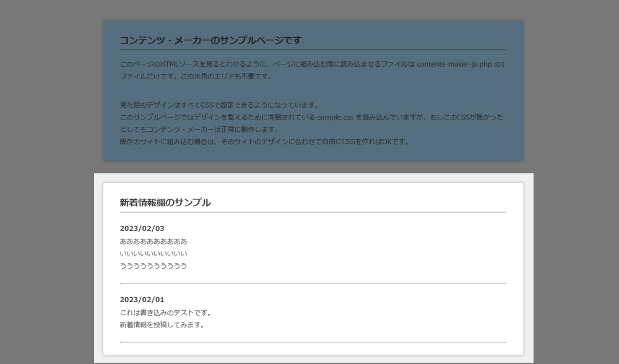Image resolution: width=619 pixels, height=364 pixels.
Task: Click the line いいいいいいいいいい
Action: (154, 253)
